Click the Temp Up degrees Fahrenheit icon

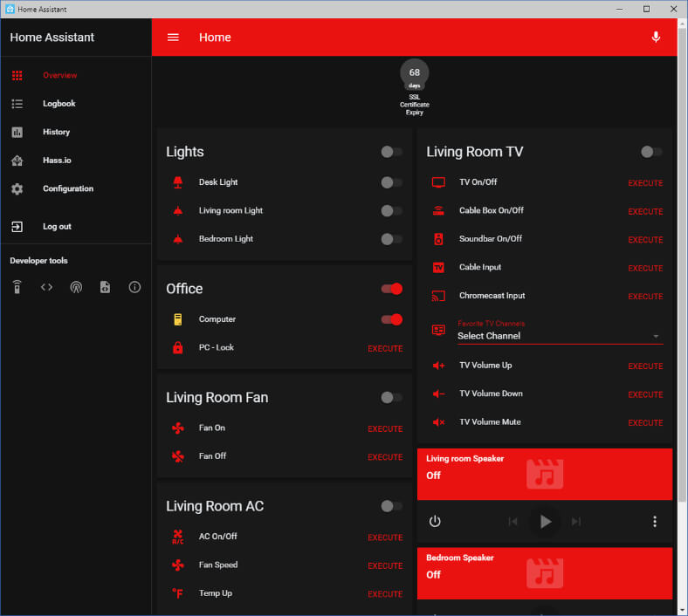pos(178,593)
